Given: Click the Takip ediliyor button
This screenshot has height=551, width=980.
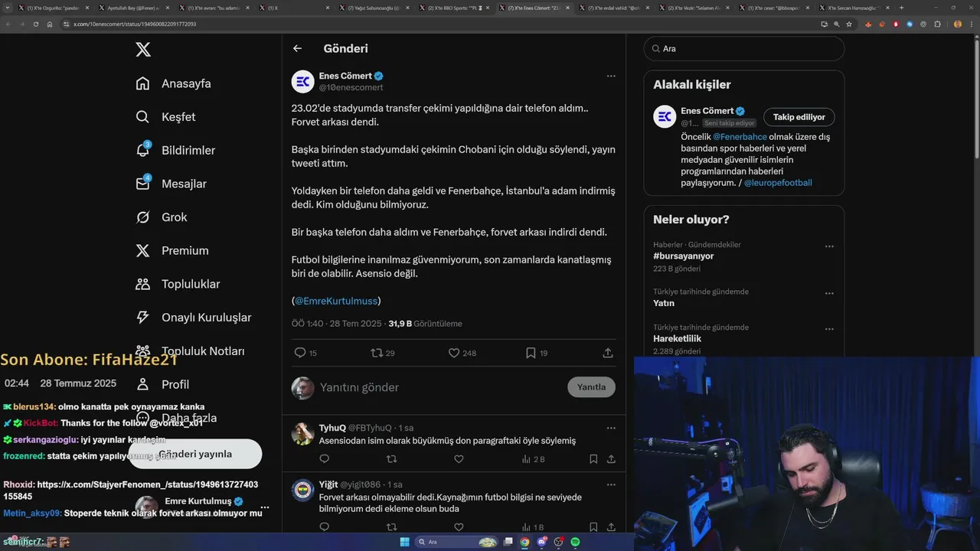Looking at the screenshot, I should point(799,117).
